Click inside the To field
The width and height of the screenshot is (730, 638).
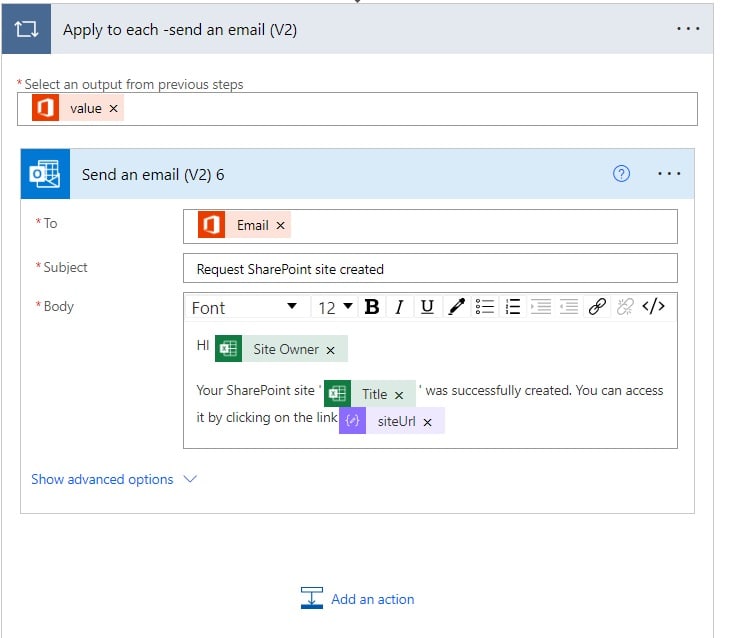click(430, 226)
